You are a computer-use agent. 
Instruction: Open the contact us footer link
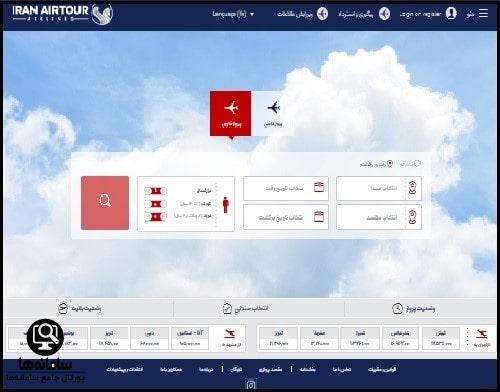click(x=342, y=370)
